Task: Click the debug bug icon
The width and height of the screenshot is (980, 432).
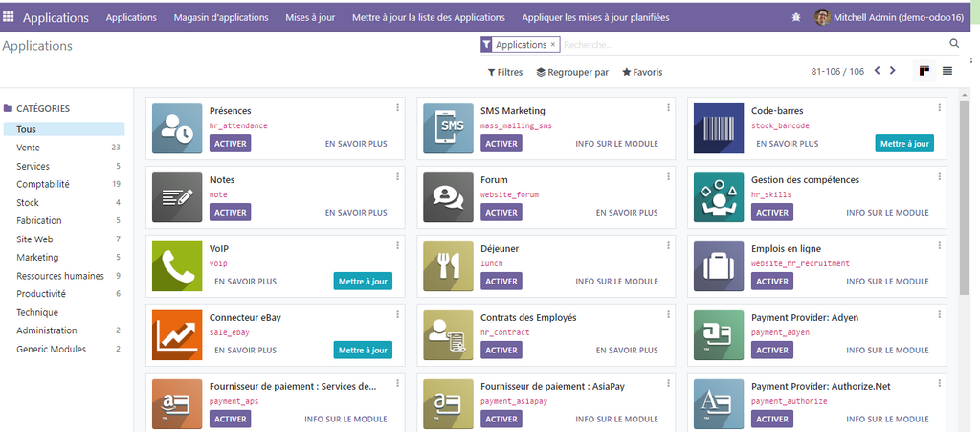Action: [x=795, y=17]
